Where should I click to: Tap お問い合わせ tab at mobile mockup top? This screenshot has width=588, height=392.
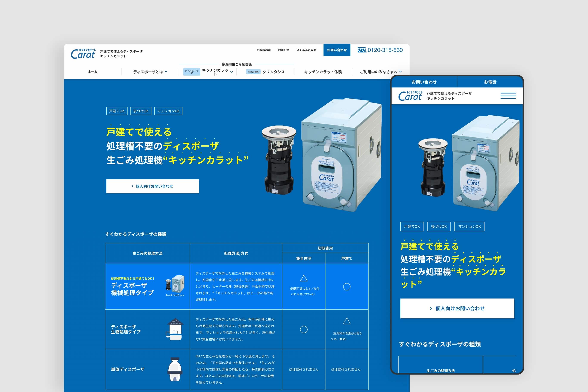pos(424,82)
